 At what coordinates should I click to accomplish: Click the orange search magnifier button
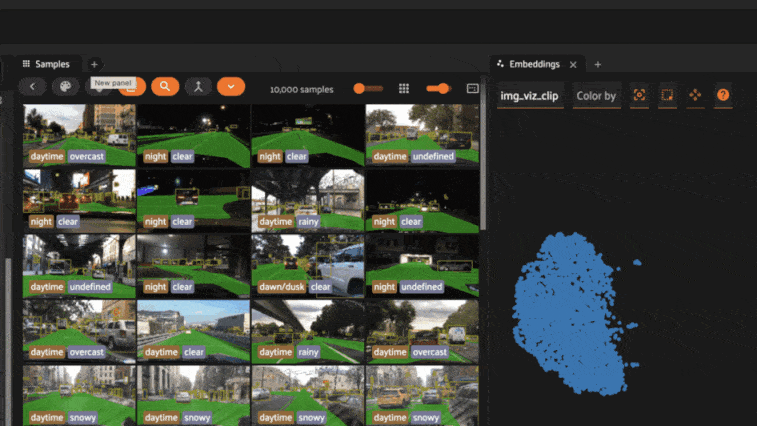click(x=165, y=87)
